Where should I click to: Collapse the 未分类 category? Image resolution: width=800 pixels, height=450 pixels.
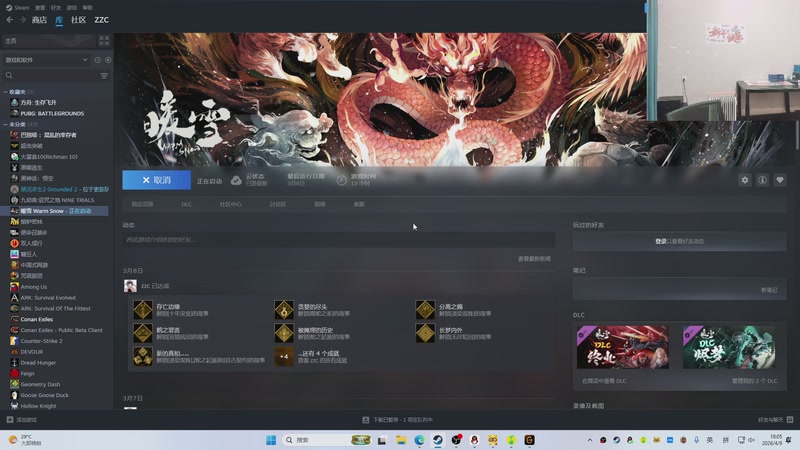coord(6,124)
